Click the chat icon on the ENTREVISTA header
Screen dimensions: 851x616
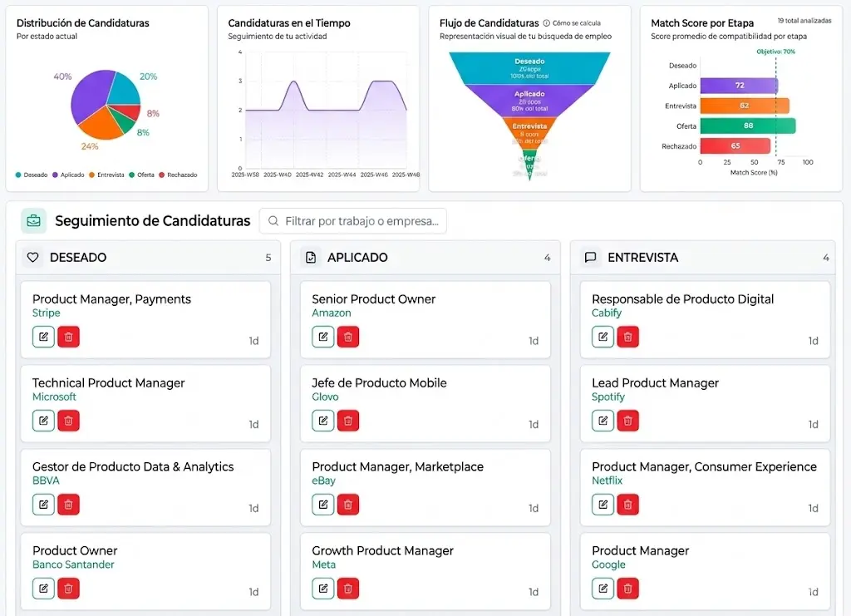(x=591, y=257)
